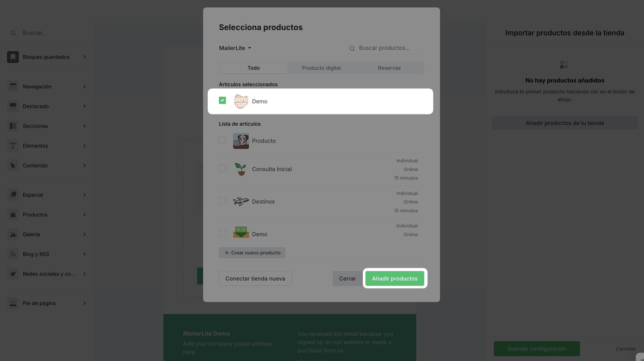Check the Destinos checkbox

click(x=222, y=201)
